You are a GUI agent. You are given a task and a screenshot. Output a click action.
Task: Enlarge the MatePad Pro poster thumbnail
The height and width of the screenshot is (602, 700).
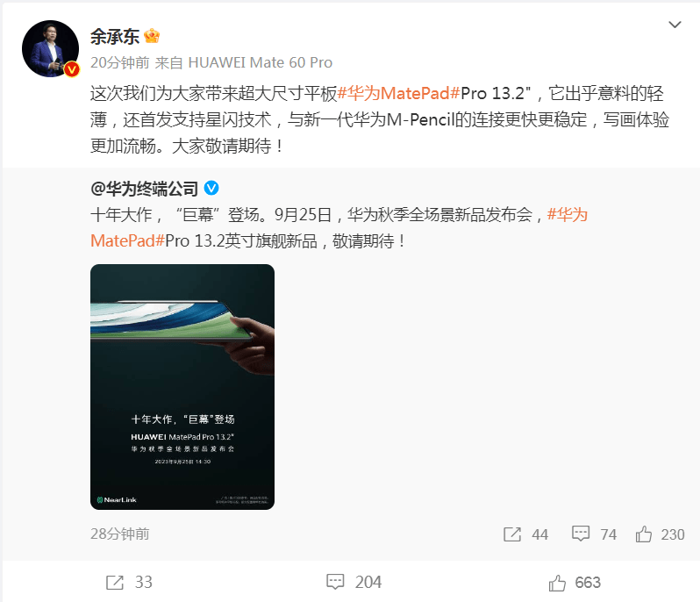(x=182, y=387)
